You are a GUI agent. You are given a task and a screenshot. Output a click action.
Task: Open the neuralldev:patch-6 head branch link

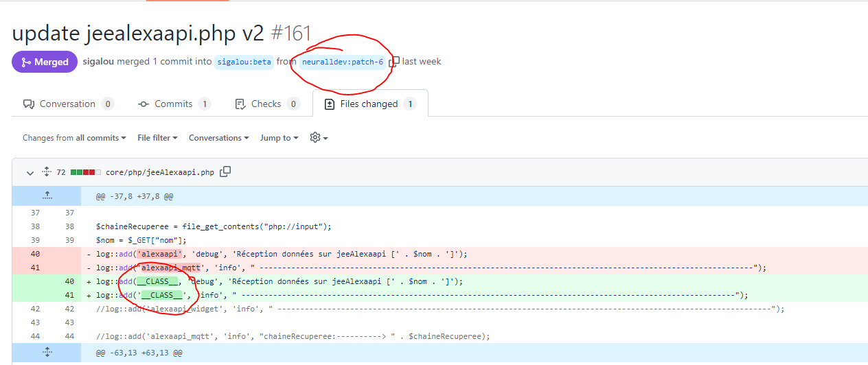343,62
